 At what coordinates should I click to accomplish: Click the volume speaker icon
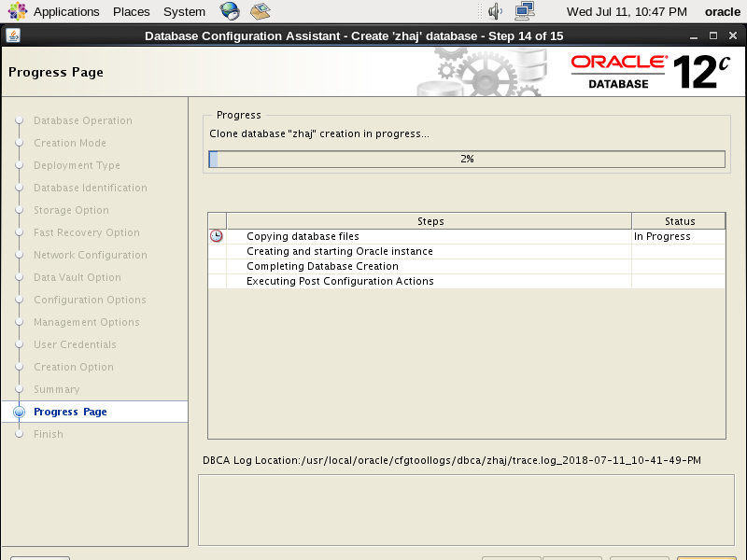495,11
